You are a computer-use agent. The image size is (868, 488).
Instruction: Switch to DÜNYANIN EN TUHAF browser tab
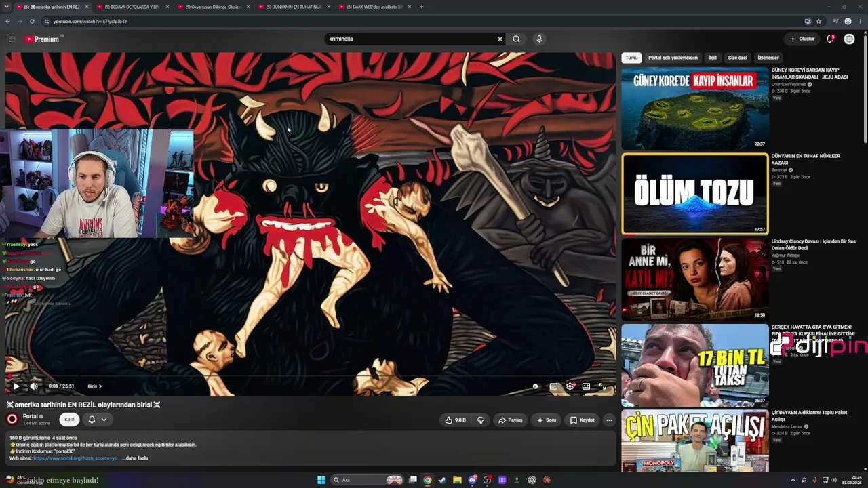[294, 7]
